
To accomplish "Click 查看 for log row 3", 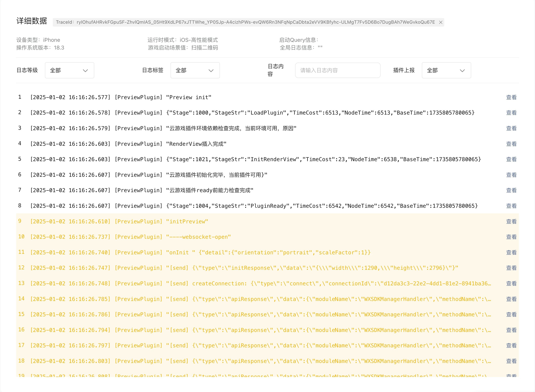I will (511, 128).
